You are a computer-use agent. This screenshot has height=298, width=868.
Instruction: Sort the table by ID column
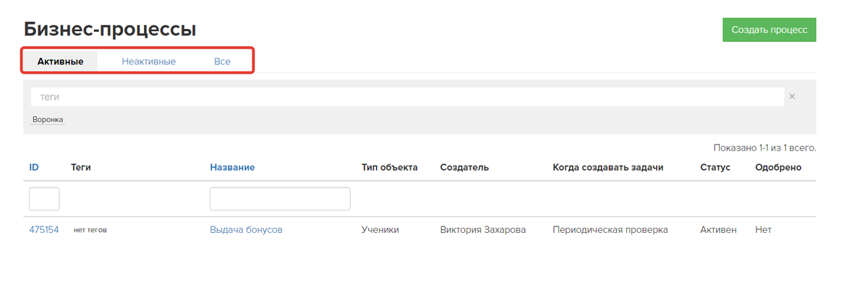point(34,167)
